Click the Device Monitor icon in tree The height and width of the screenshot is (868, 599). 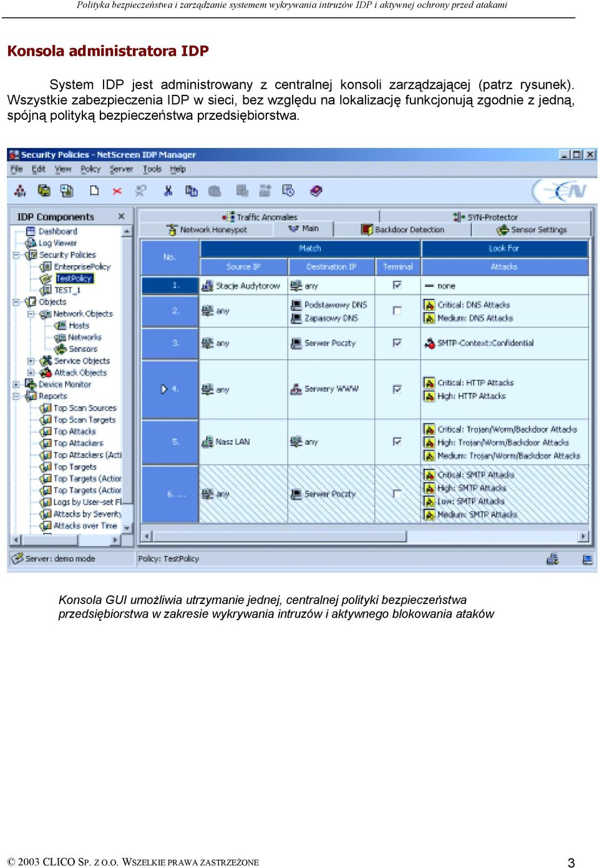[31, 385]
